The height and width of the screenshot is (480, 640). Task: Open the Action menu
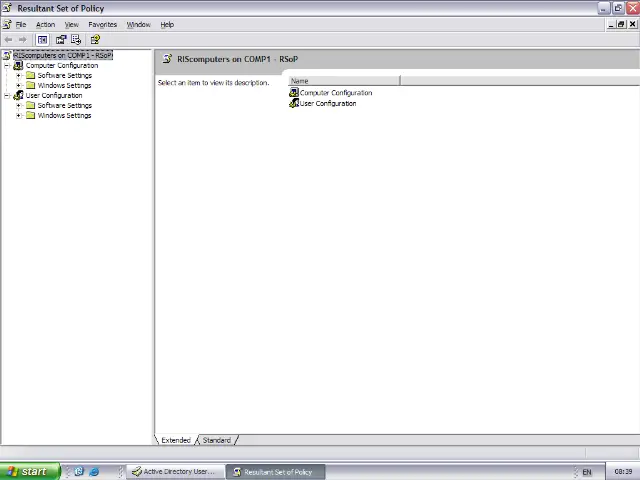pyautogui.click(x=45, y=24)
